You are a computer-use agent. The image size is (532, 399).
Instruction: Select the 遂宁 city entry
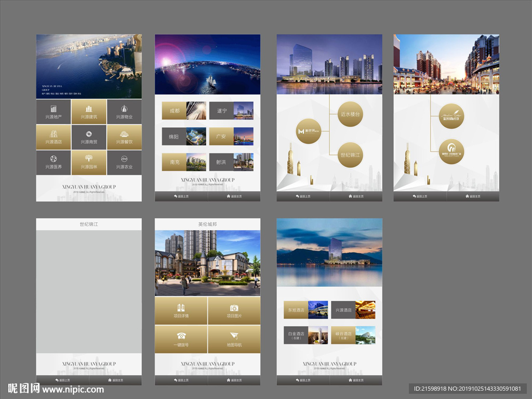pos(231,111)
